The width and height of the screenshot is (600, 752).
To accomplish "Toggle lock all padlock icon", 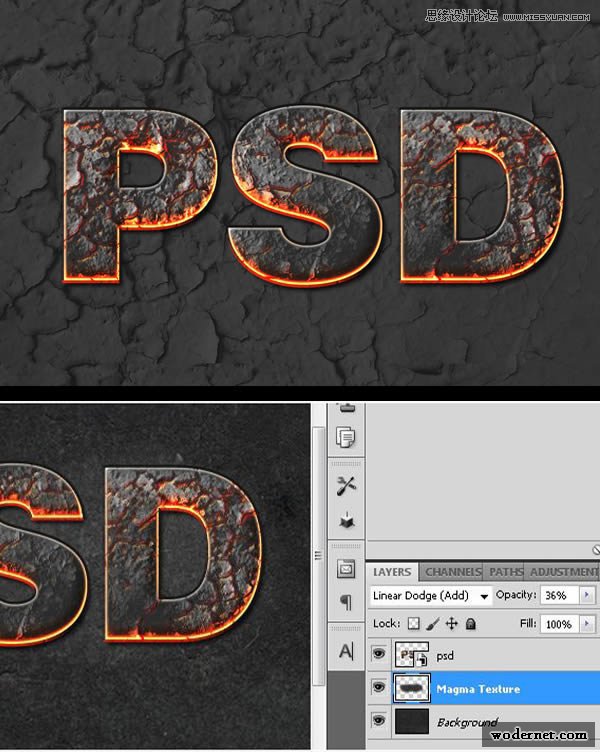I will [x=471, y=623].
